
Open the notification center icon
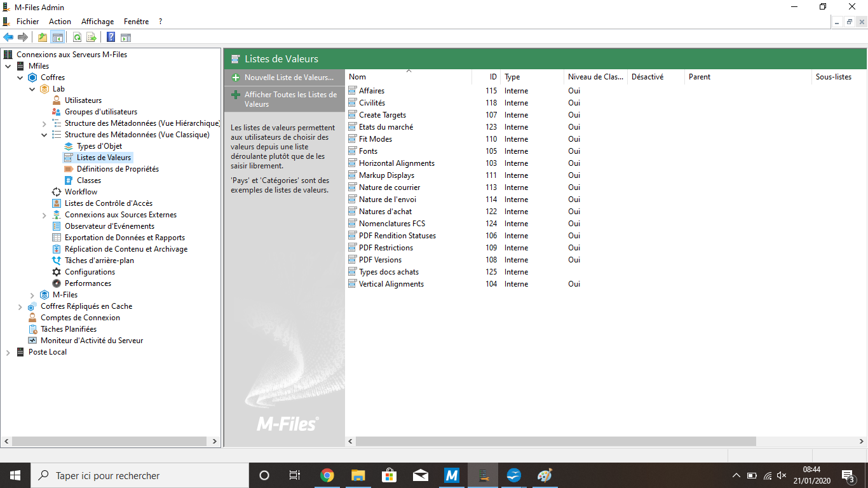click(848, 475)
